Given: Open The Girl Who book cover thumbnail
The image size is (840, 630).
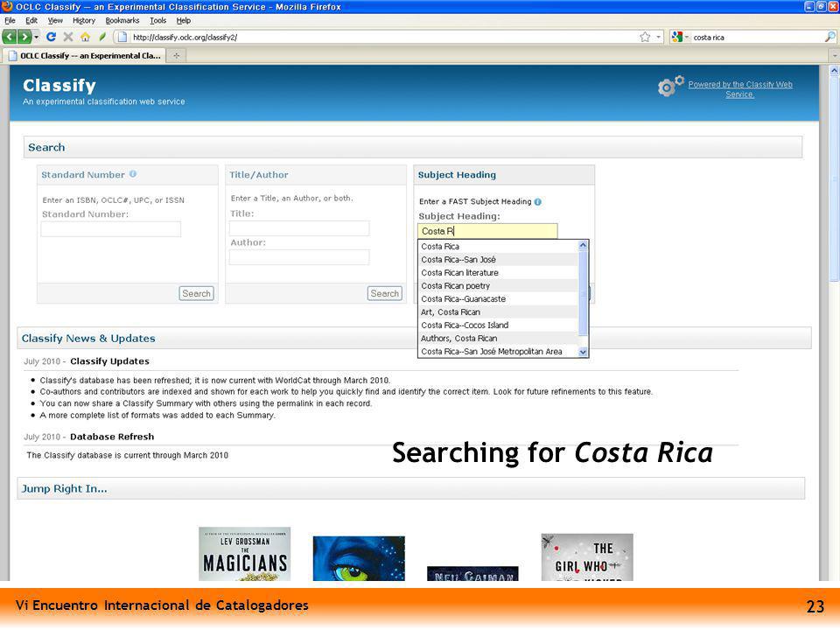Looking at the screenshot, I should click(x=587, y=557).
